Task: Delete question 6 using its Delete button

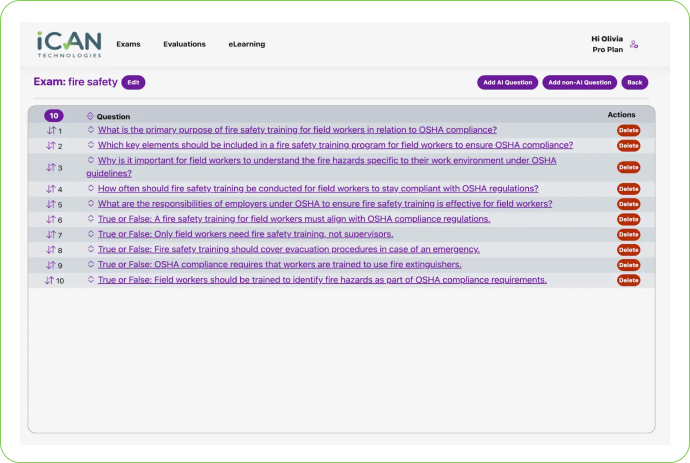Action: [x=628, y=219]
